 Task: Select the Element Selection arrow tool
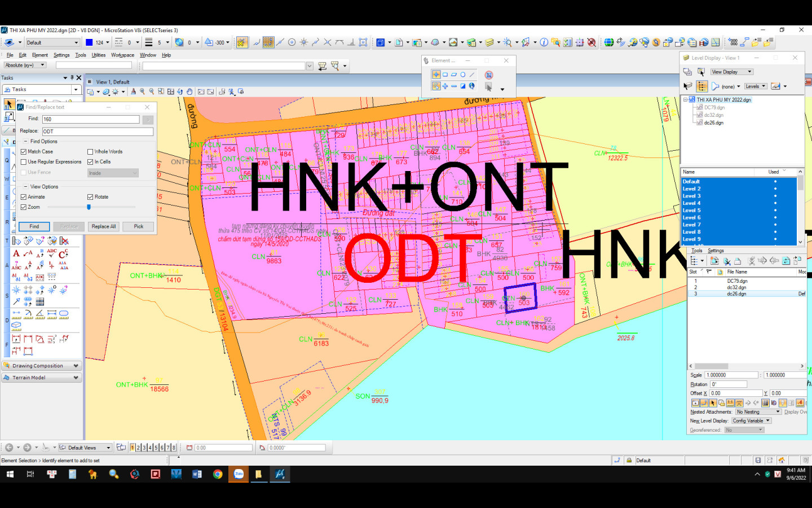[x=9, y=104]
